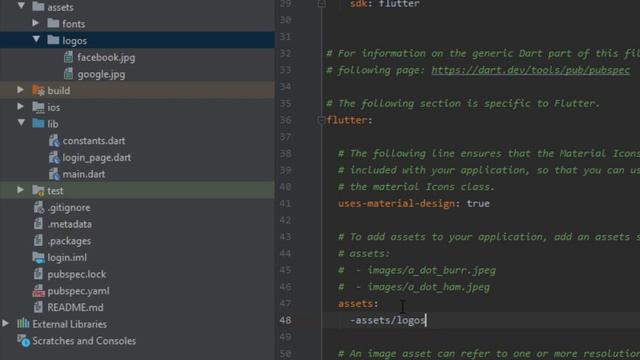The width and height of the screenshot is (640, 360).
Task: Click the pubspec.lock file icon
Action: (x=38, y=274)
